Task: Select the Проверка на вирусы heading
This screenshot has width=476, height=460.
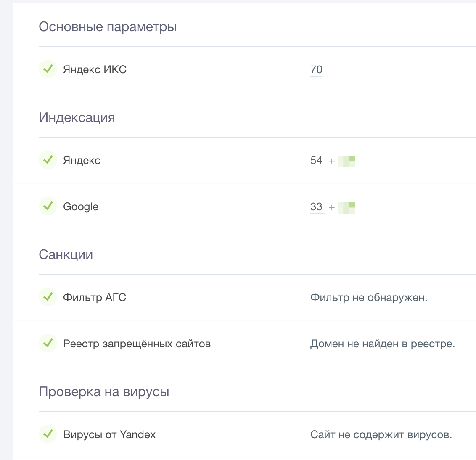Action: [104, 392]
